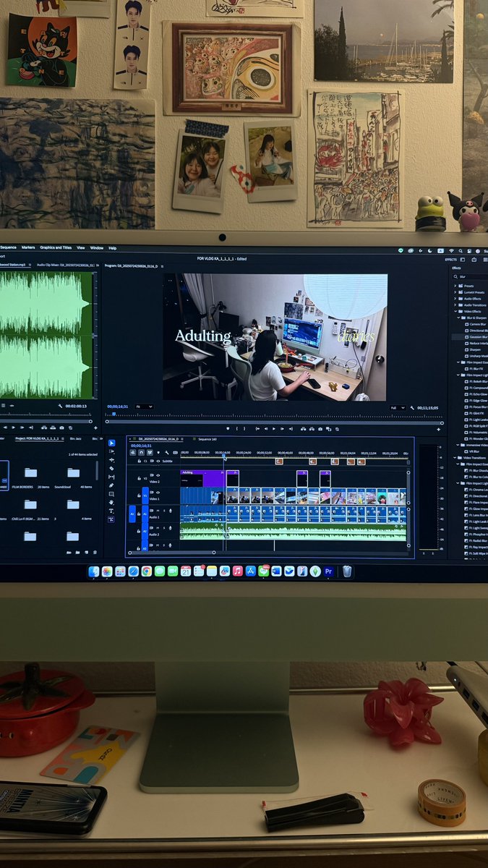488x868 pixels.
Task: Open Source monitor settings wrench
Action: coord(61,407)
